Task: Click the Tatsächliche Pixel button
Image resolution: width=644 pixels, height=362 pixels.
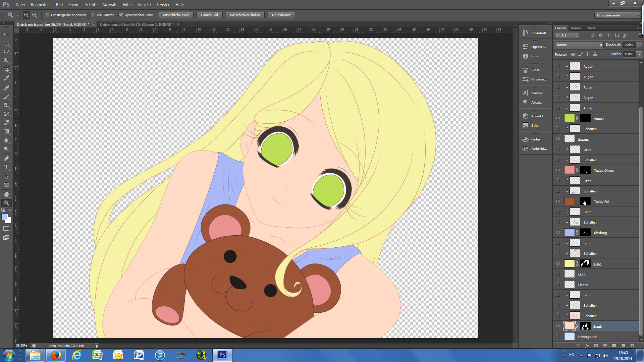Action: coord(175,15)
